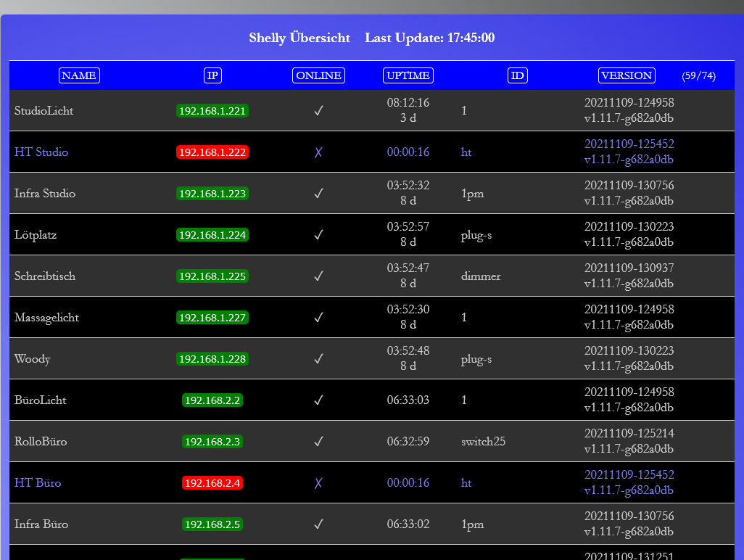Select the device name BüroLicht
Viewport: 744px width, 560px height.
(41, 400)
